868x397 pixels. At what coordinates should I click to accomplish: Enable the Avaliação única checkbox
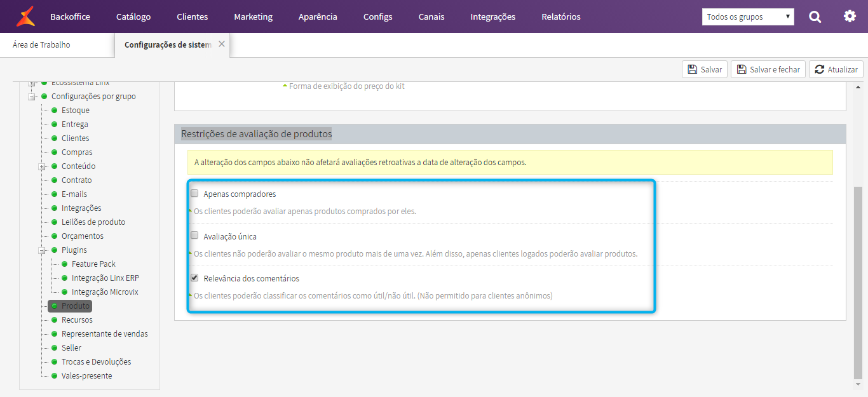194,236
